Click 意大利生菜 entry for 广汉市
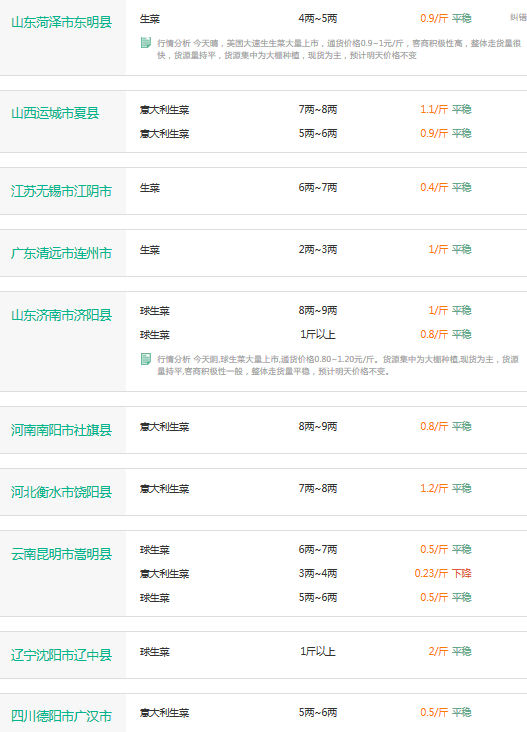The image size is (527, 732). (x=164, y=713)
